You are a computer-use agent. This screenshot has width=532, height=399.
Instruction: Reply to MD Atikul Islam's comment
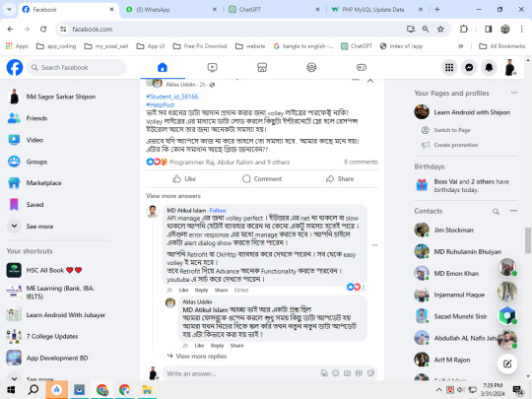[x=201, y=290]
